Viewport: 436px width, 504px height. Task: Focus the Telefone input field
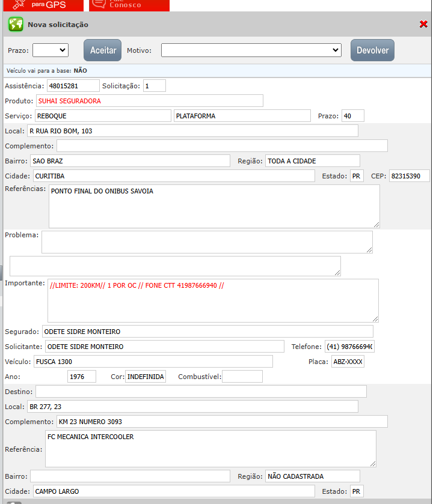(x=349, y=347)
